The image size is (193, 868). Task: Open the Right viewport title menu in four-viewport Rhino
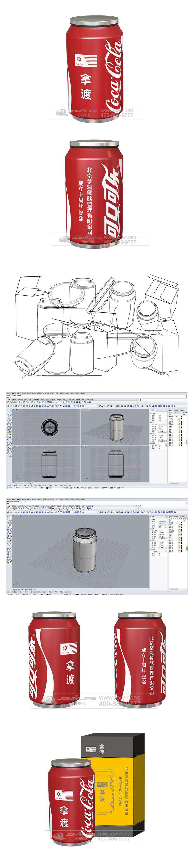pos(83,447)
